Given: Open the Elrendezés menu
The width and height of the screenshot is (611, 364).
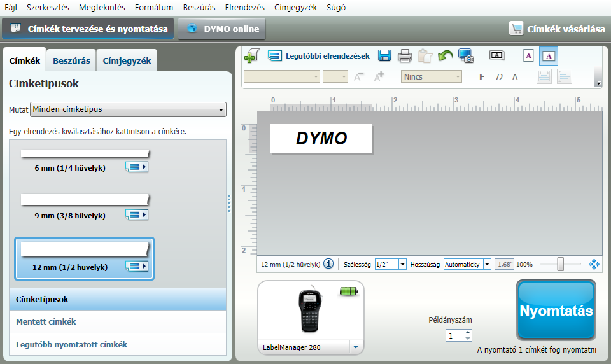Looking at the screenshot, I should coord(244,8).
